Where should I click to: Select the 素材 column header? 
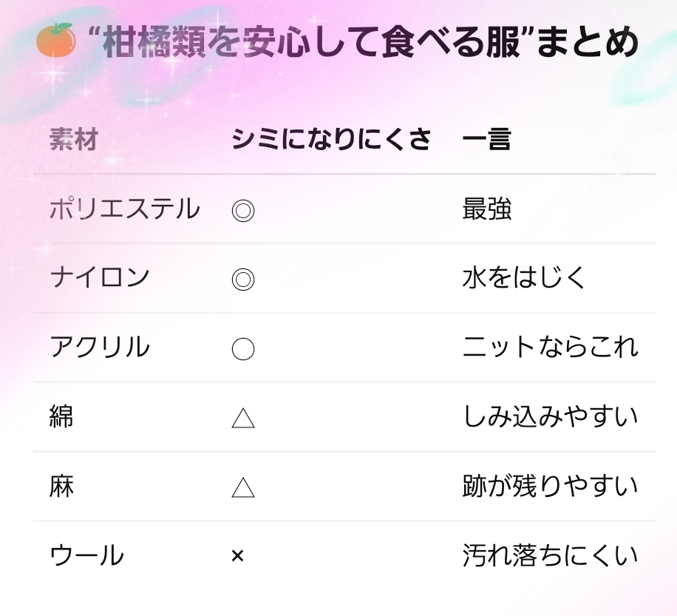(x=73, y=140)
